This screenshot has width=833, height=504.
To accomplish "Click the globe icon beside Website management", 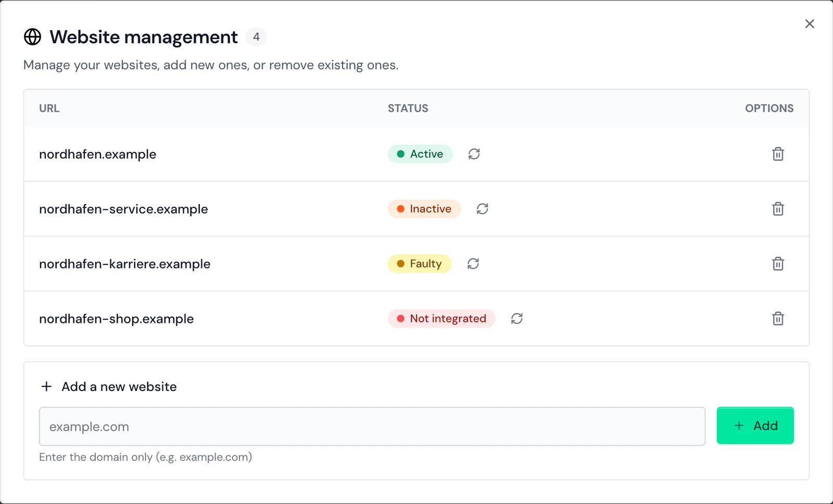I will point(32,37).
